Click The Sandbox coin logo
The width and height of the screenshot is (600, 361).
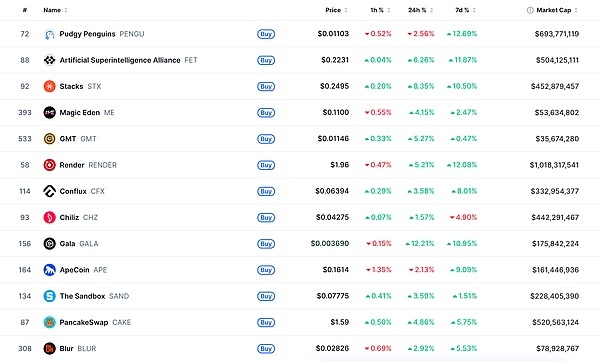pyautogui.click(x=49, y=296)
